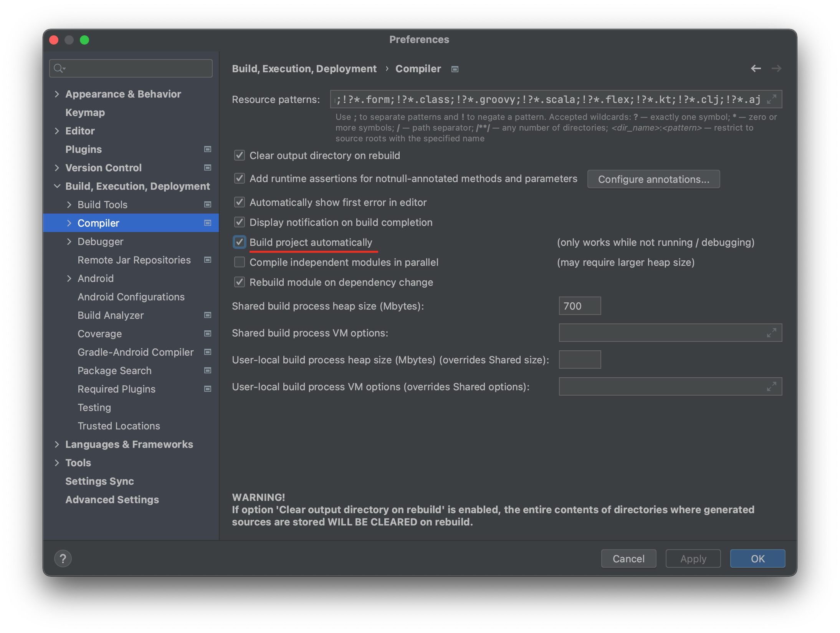The height and width of the screenshot is (633, 840).
Task: Disable Build project automatically checkbox
Action: click(x=240, y=242)
